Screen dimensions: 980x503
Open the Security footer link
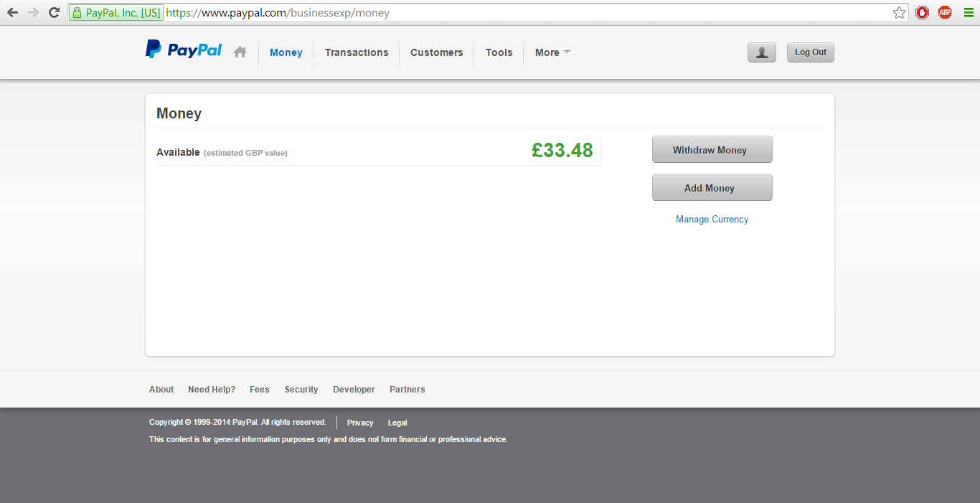tap(301, 390)
